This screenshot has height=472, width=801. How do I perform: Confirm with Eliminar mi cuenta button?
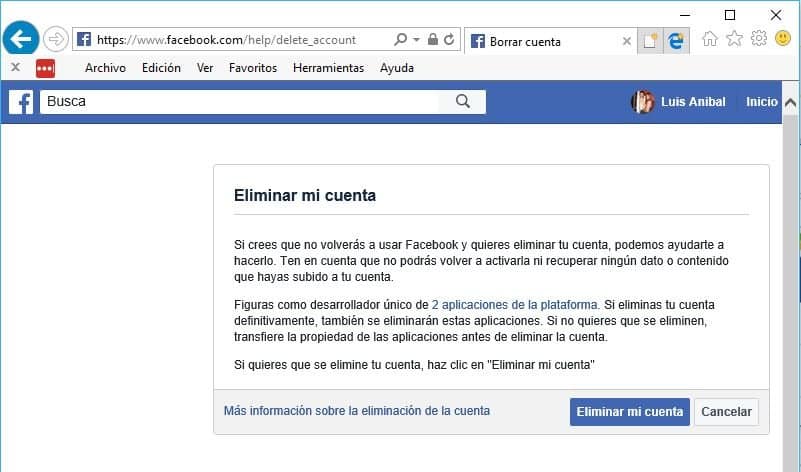tap(630, 412)
